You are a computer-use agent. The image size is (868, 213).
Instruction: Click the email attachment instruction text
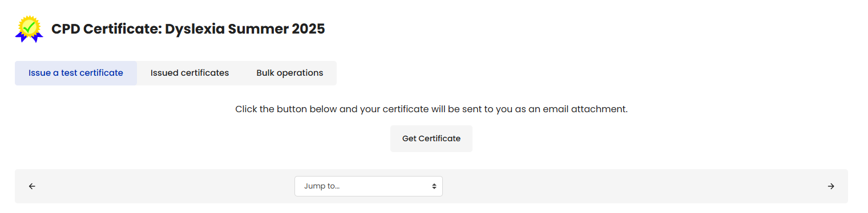coord(431,109)
